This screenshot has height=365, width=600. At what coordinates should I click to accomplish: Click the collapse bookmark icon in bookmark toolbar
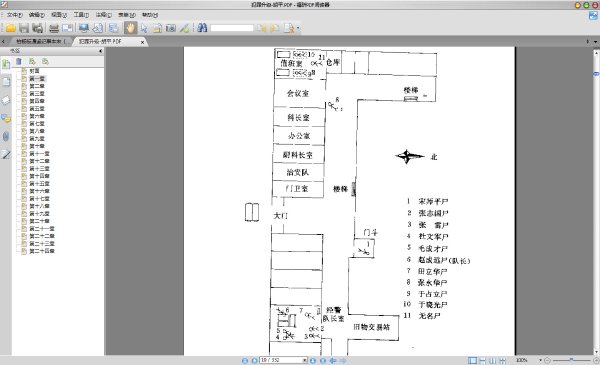click(x=46, y=61)
